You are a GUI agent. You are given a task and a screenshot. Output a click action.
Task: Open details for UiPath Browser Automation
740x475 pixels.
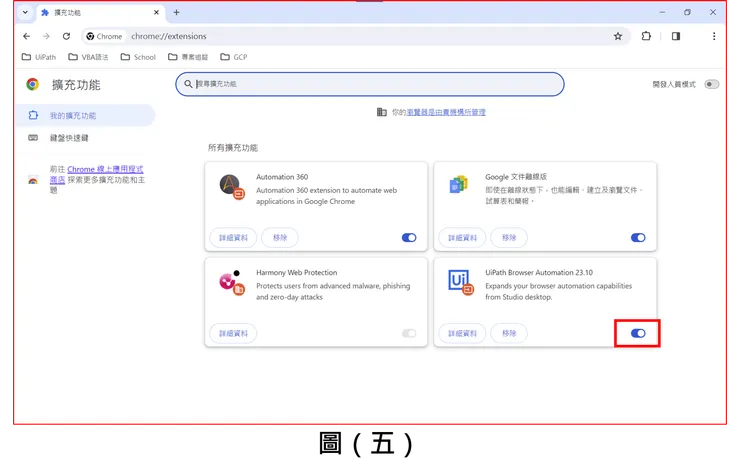click(x=462, y=333)
